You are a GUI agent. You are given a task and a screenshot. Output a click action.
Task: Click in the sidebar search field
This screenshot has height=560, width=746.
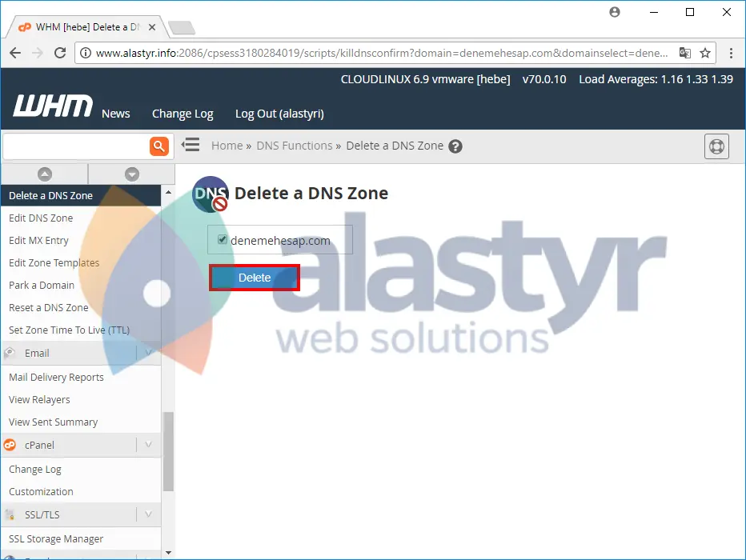[76, 146]
